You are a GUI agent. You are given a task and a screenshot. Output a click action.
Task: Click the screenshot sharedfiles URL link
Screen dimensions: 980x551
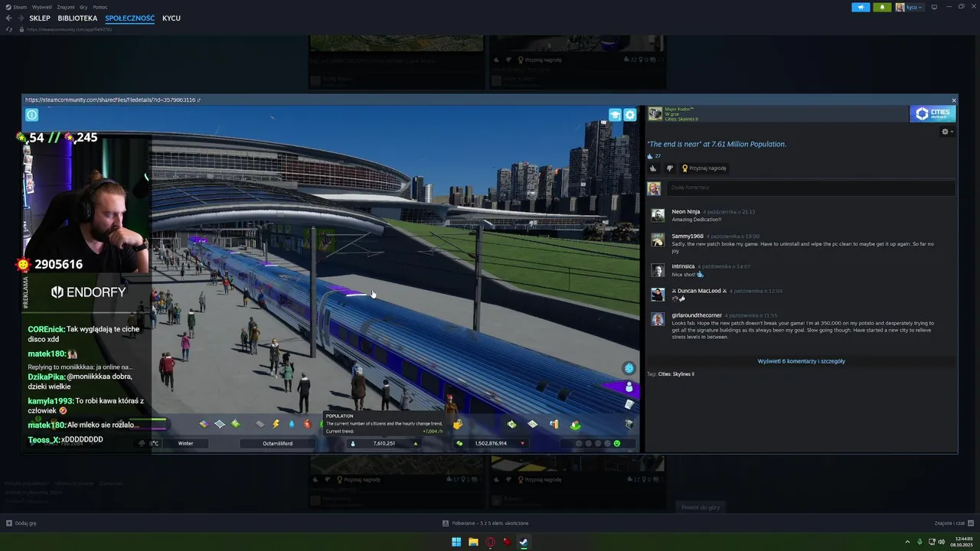pos(113,99)
